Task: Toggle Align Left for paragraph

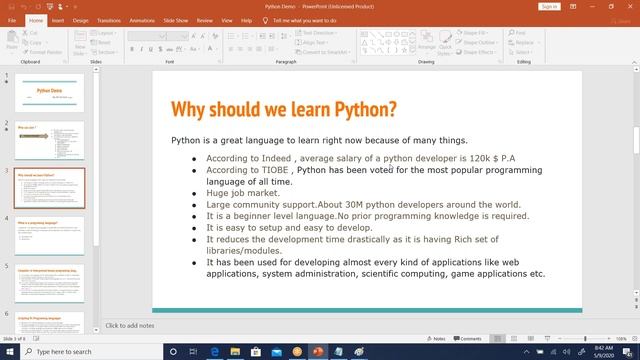Action: 231,49
